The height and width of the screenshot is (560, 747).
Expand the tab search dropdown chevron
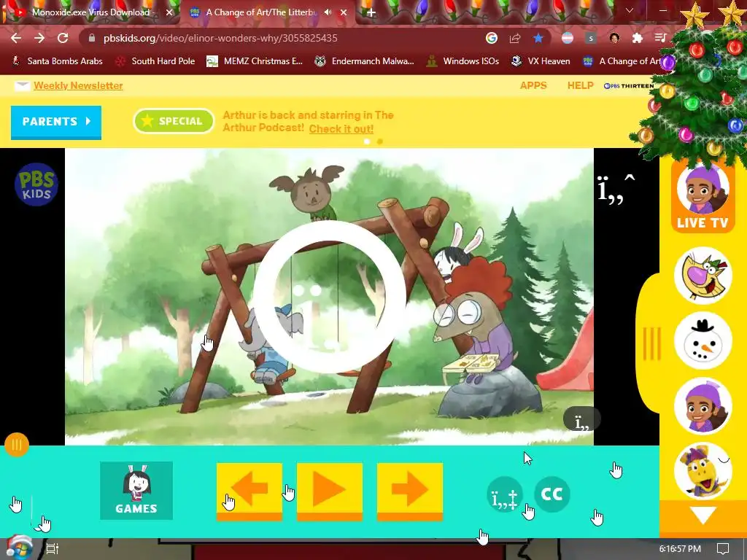630,10
